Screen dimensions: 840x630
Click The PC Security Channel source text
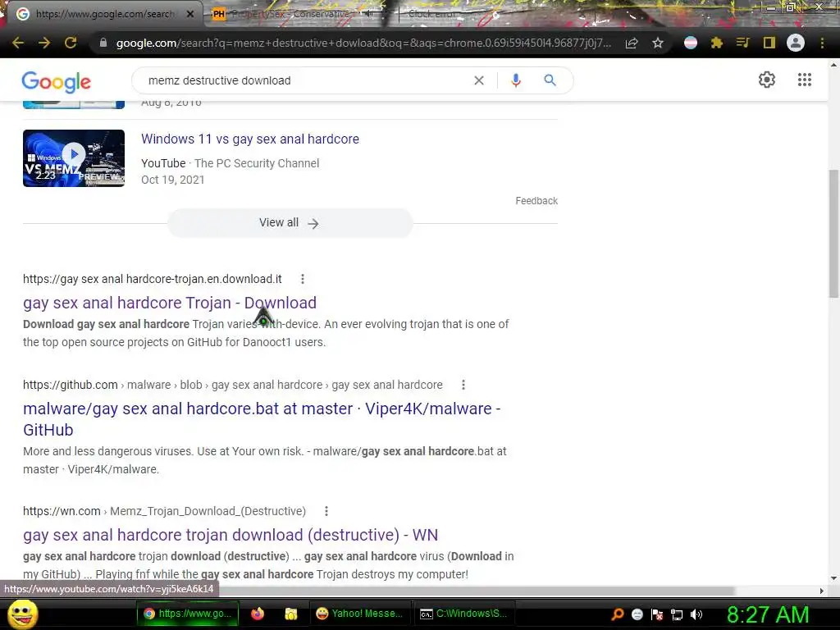(257, 163)
